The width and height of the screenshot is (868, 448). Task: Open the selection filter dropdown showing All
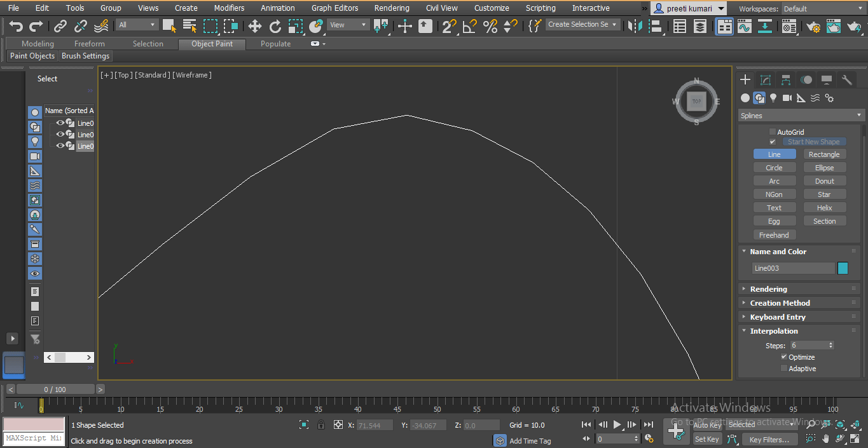pos(153,24)
